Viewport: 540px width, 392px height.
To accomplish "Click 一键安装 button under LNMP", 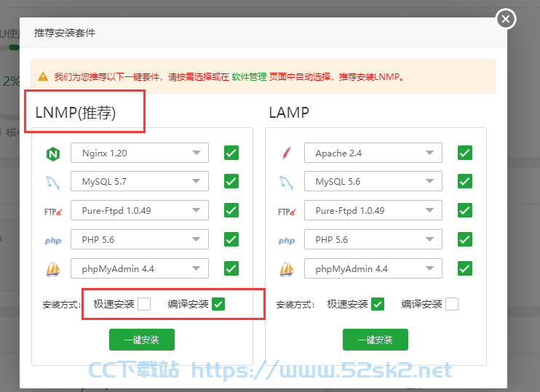I will [x=142, y=340].
